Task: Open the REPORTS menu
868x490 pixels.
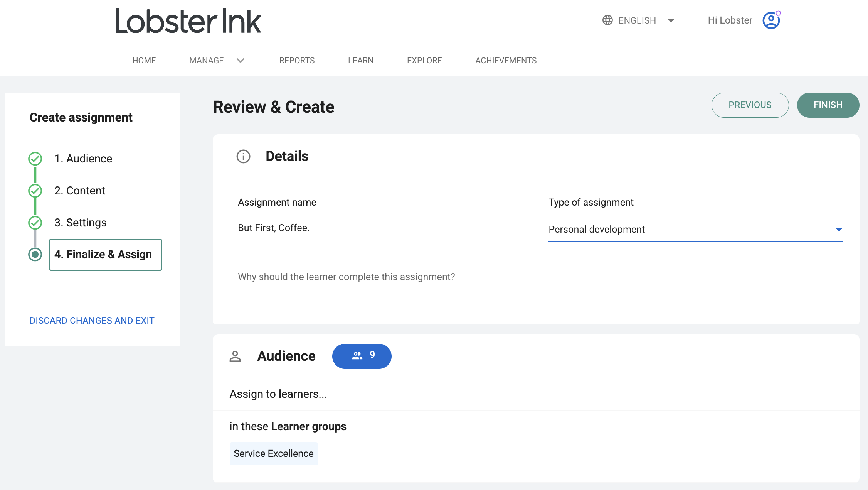Action: coord(297,61)
